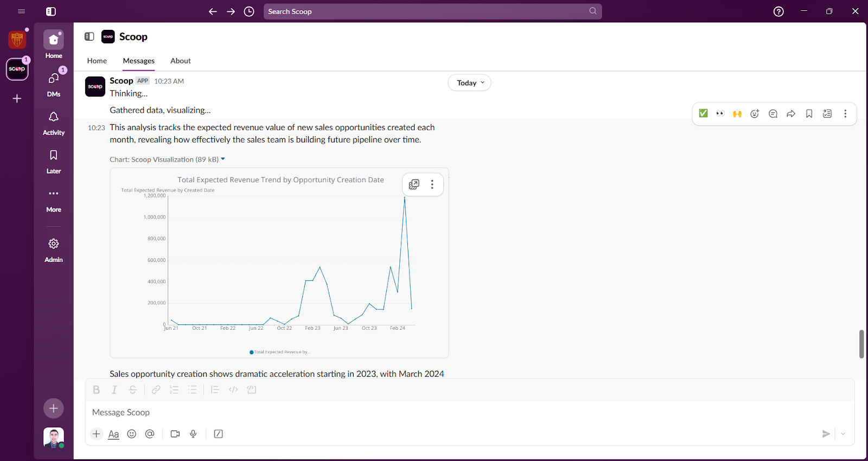
Task: Toggle blockquote formatting
Action: pos(215,389)
